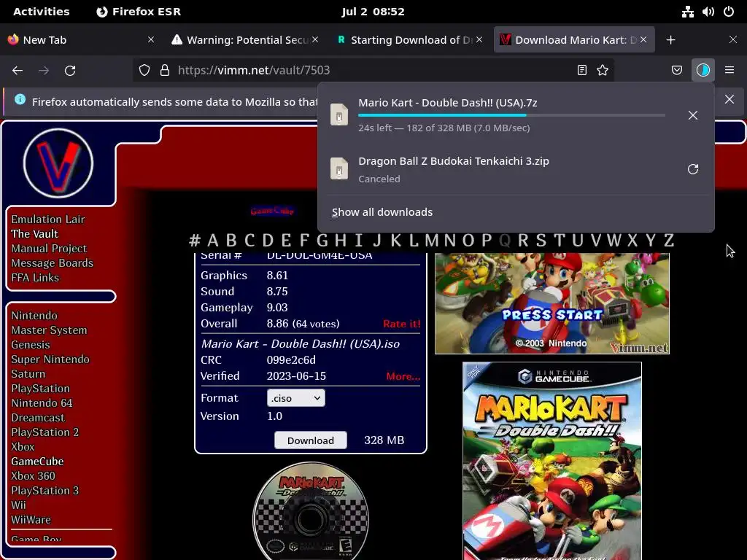This screenshot has height=560, width=747.
Task: Open the Save to Pocket icon
Action: (x=676, y=71)
